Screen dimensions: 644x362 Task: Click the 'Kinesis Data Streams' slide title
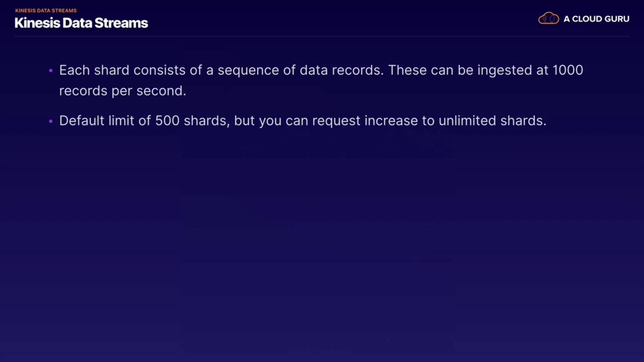81,23
